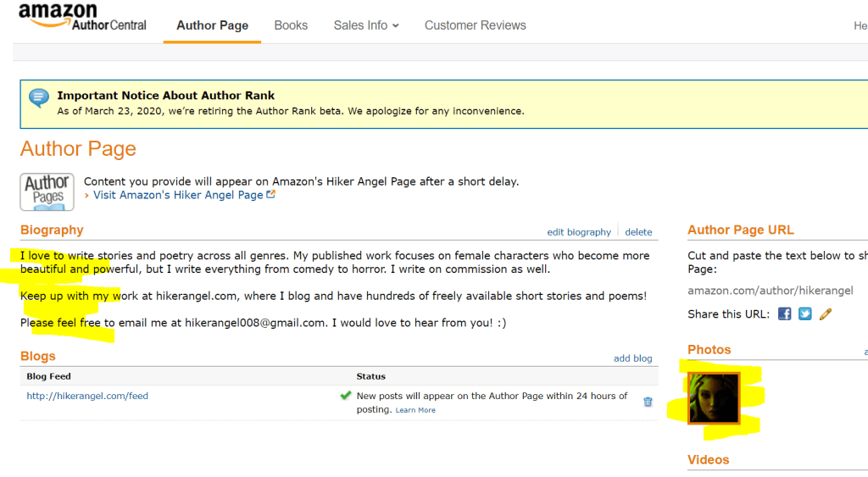The width and height of the screenshot is (868, 477).
Task: Click the Author Pages book icon
Action: click(47, 191)
